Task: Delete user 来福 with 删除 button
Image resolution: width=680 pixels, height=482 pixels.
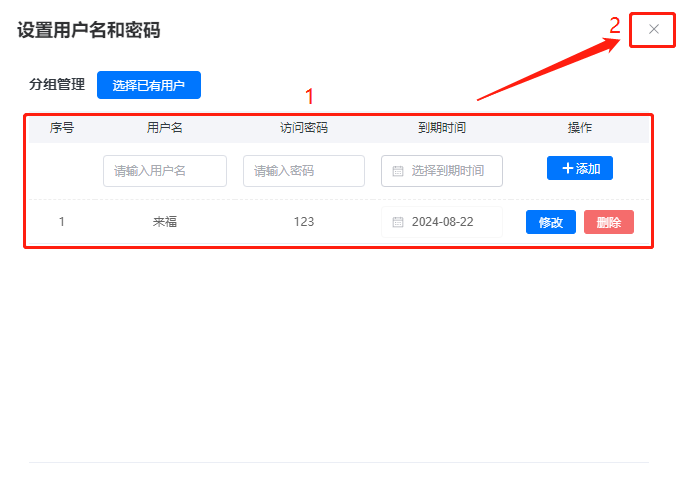Action: (608, 222)
